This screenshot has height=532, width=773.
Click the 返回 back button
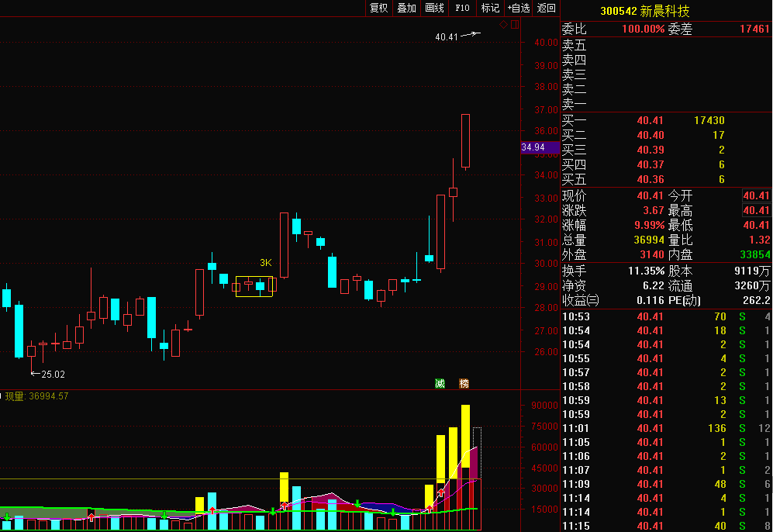point(547,8)
